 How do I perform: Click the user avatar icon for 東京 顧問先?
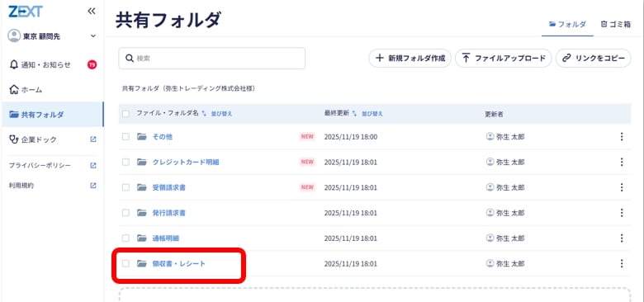coord(14,36)
